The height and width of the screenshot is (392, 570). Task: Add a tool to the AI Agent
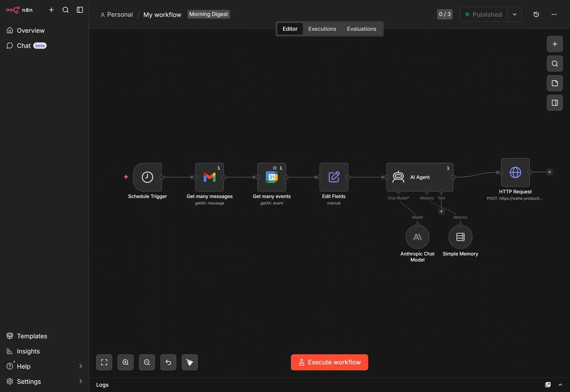click(x=441, y=211)
